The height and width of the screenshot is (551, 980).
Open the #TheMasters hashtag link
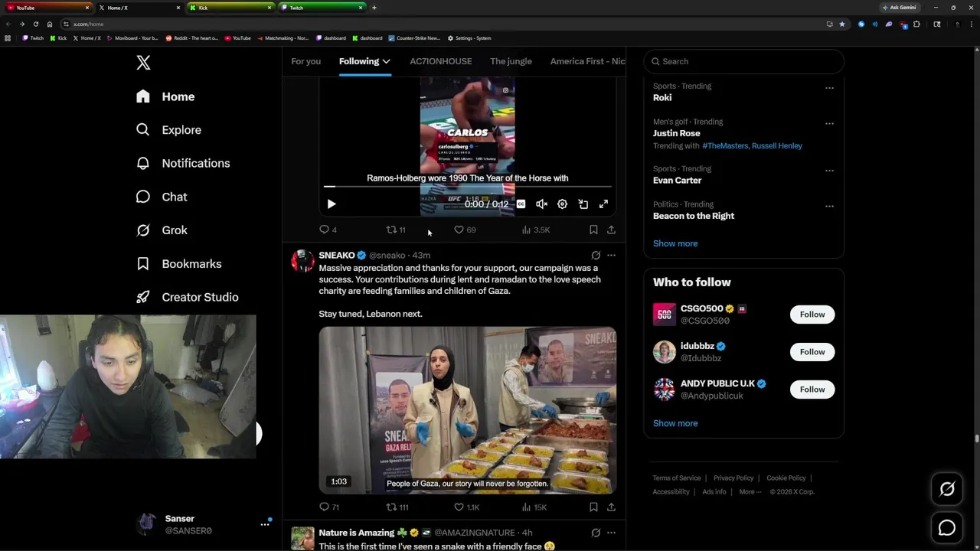tap(724, 146)
